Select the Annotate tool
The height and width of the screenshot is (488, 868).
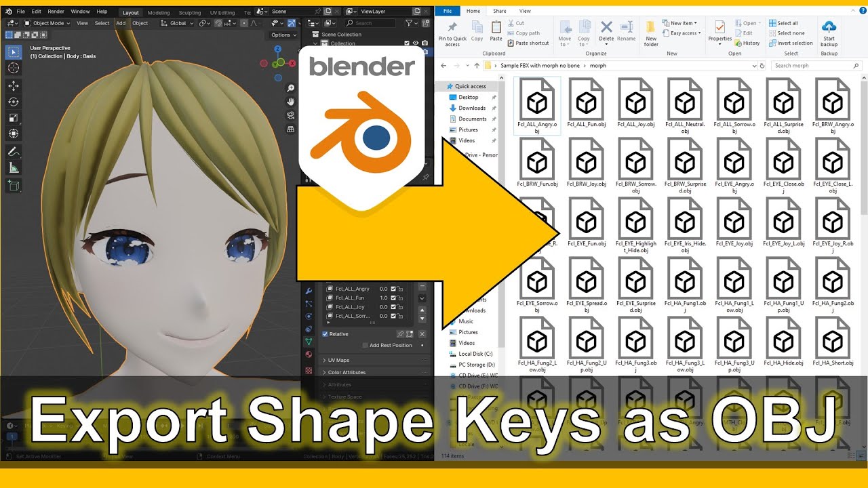tap(14, 152)
